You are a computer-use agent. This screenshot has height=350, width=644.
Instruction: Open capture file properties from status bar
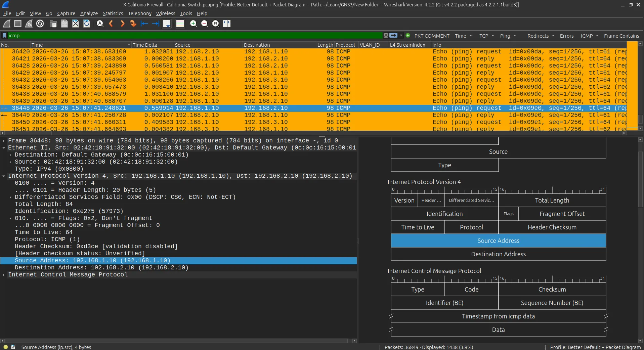coord(13,347)
